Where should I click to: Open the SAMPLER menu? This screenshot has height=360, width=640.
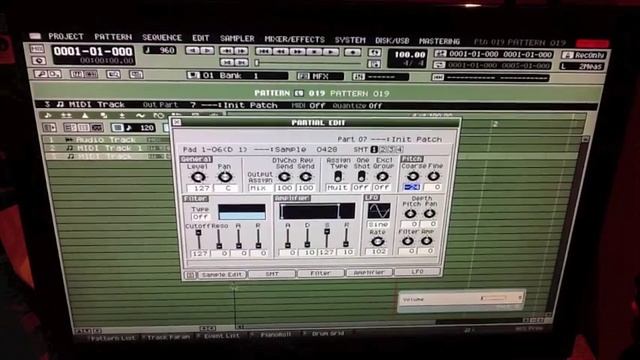237,38
